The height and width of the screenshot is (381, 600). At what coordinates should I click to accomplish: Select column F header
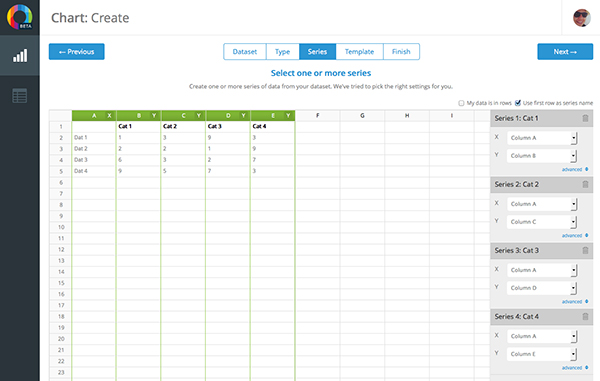coord(318,116)
